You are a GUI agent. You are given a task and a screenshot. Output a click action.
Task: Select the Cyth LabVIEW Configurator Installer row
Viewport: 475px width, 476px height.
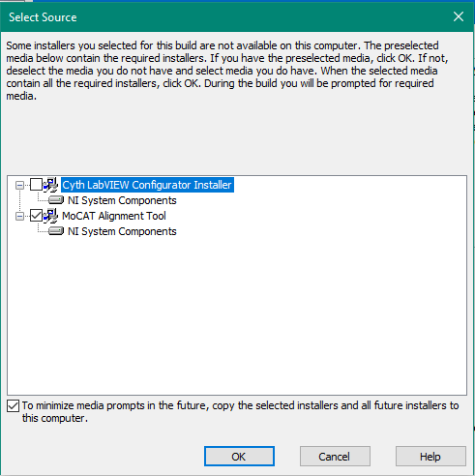tap(147, 185)
